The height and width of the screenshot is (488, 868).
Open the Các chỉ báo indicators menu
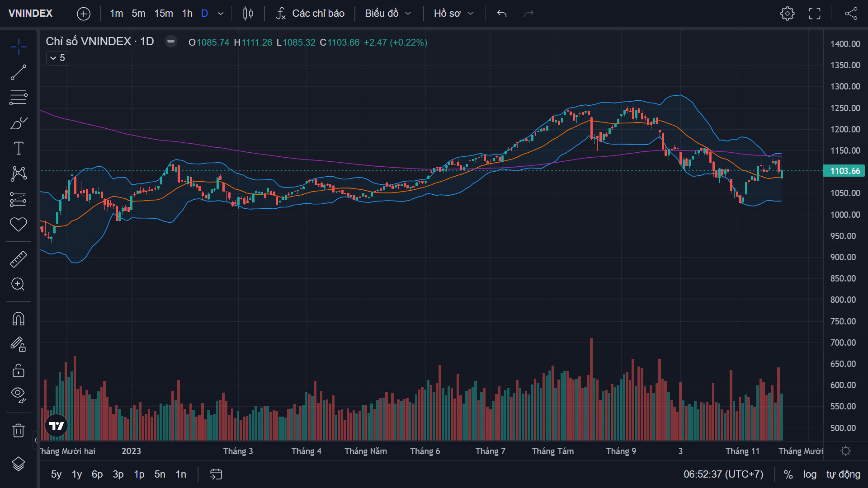310,14
